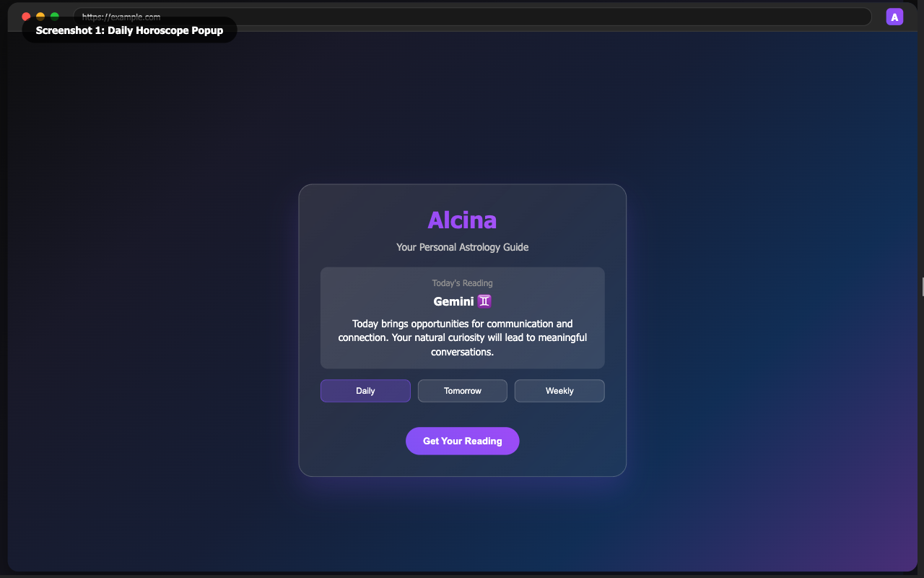This screenshot has width=924, height=578.
Task: Click the https://example.com URL text
Action: 123,17
